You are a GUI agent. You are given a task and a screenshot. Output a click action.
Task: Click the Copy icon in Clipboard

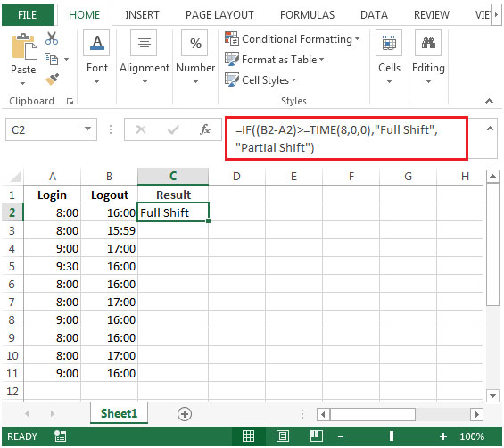pyautogui.click(x=51, y=59)
